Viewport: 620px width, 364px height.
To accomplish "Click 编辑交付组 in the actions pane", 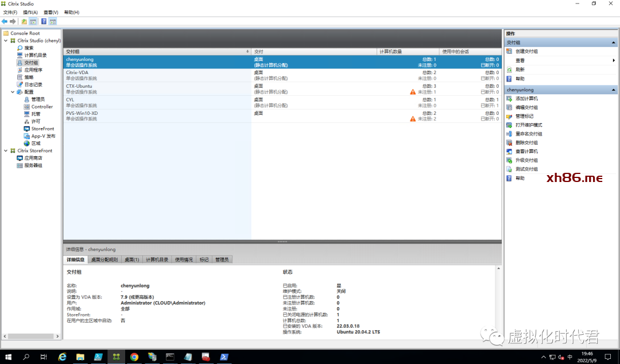I will click(526, 107).
